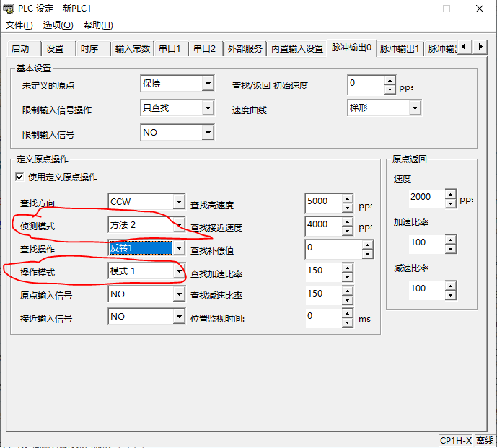The image size is (497, 448).
Task: Switch to the 串口1 tab
Action: click(x=170, y=49)
